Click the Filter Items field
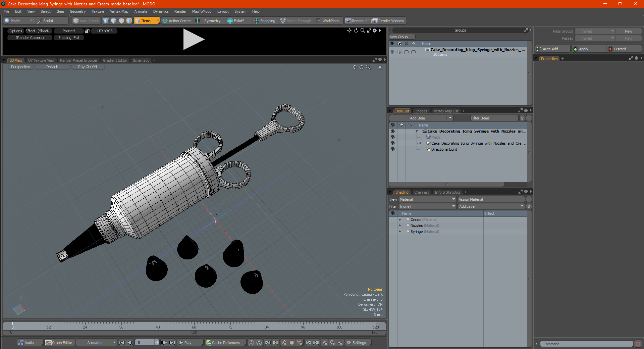The width and height of the screenshot is (644, 349). coord(494,118)
